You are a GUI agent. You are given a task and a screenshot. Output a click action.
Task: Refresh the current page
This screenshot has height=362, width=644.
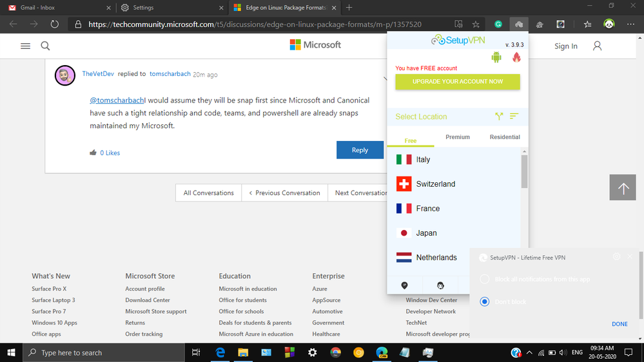pos(55,24)
